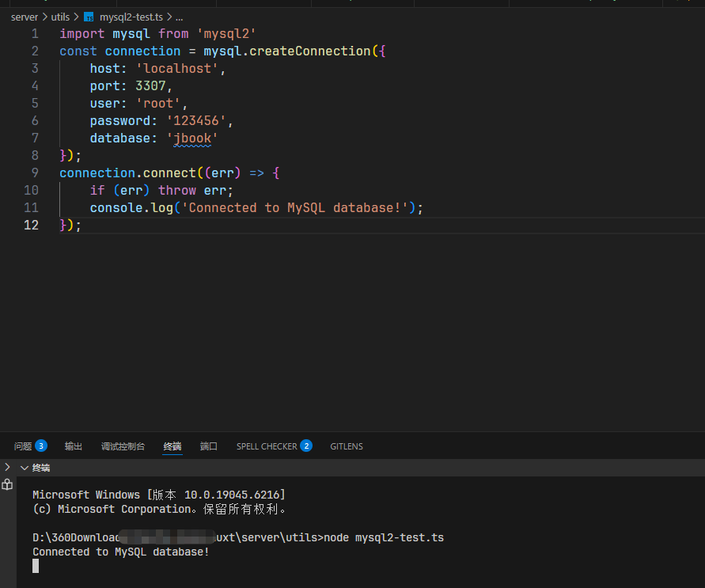Click 'mysql2' import module string
Image resolution: width=705 pixels, height=588 pixels.
pyautogui.click(x=226, y=34)
